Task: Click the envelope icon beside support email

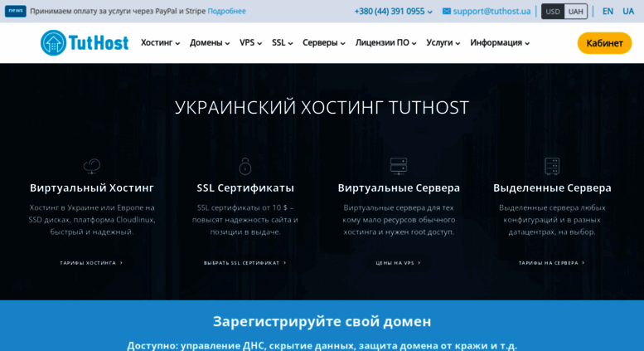Action: [x=447, y=12]
